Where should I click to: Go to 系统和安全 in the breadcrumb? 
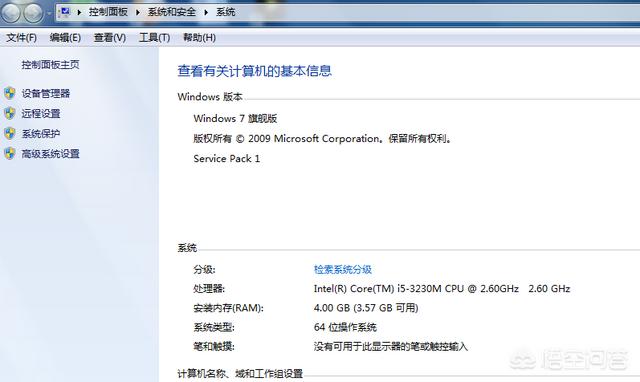(x=171, y=12)
